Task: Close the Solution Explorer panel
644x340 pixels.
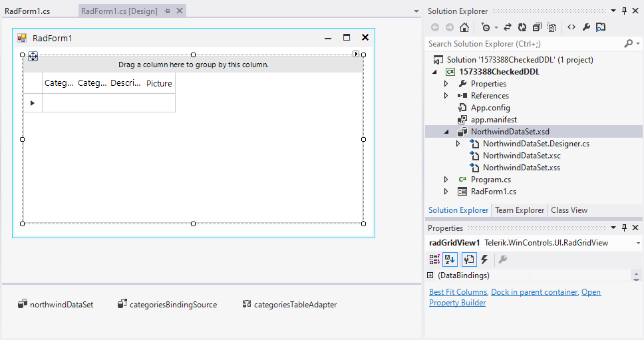Action: (x=635, y=11)
